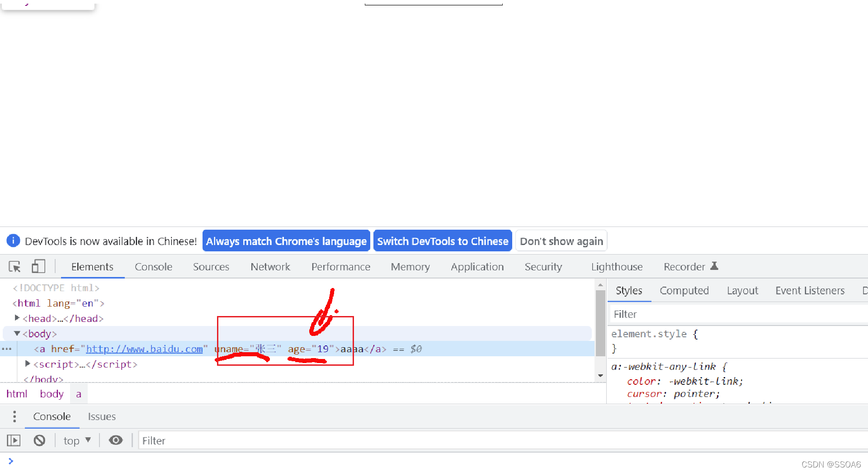Click the DOM tree scrollbar thumb
The image size is (868, 472).
(x=600, y=323)
